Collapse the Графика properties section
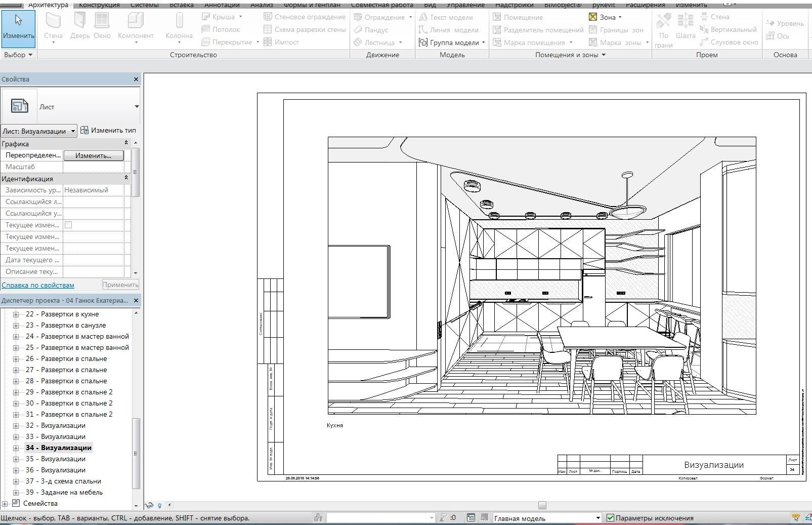812x525 pixels. point(126,144)
